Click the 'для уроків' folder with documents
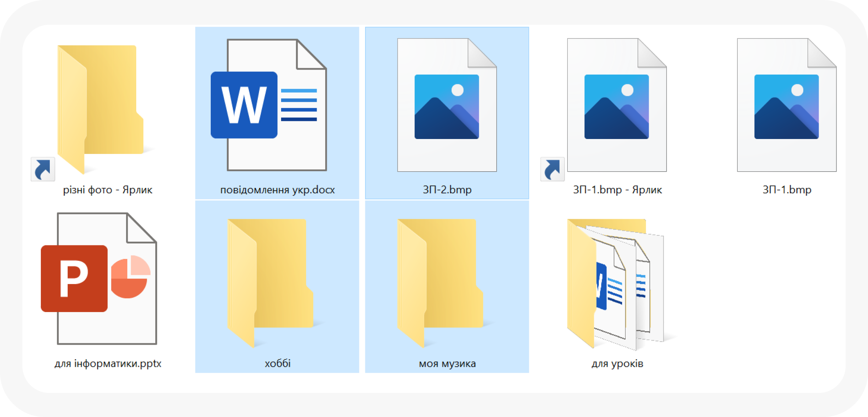The image size is (868, 417). [x=616, y=284]
